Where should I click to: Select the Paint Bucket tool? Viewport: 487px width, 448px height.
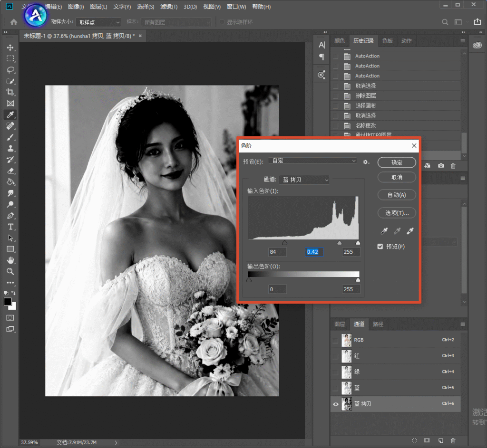click(x=10, y=182)
